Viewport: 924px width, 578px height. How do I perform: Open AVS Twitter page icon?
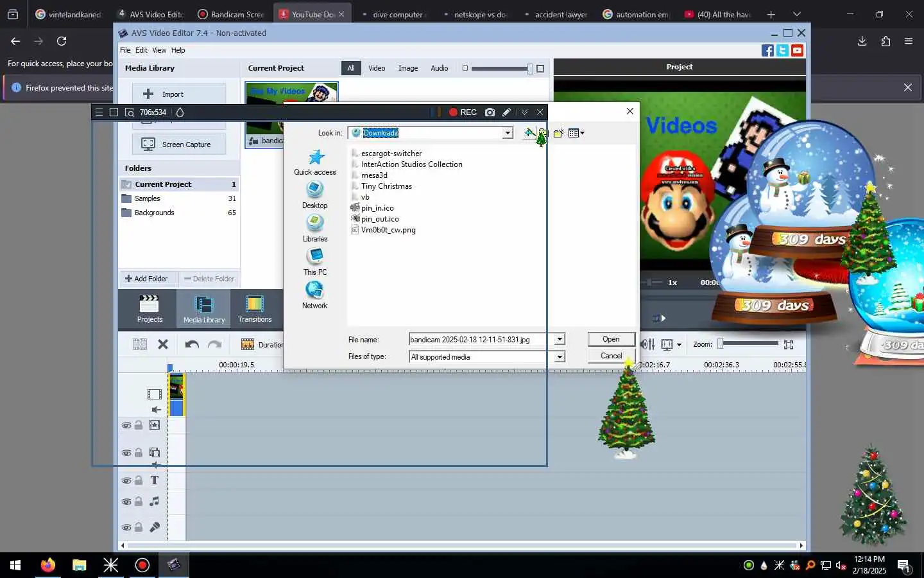click(x=782, y=51)
